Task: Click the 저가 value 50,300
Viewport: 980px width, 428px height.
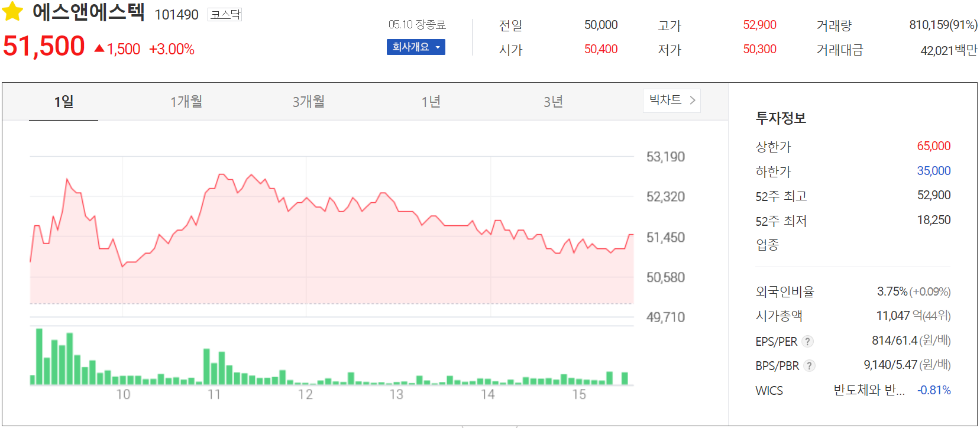Action: (759, 49)
